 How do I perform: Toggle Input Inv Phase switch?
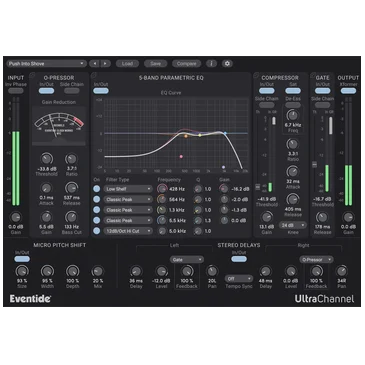(x=16, y=91)
